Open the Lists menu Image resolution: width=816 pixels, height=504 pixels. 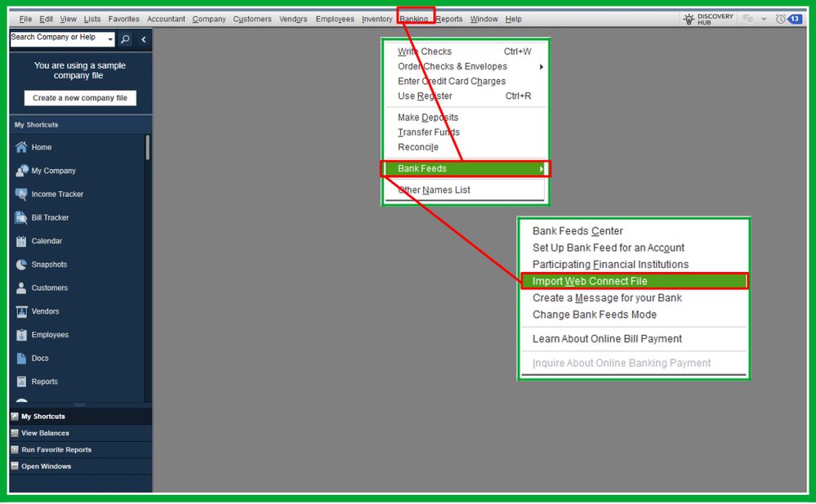pos(92,20)
